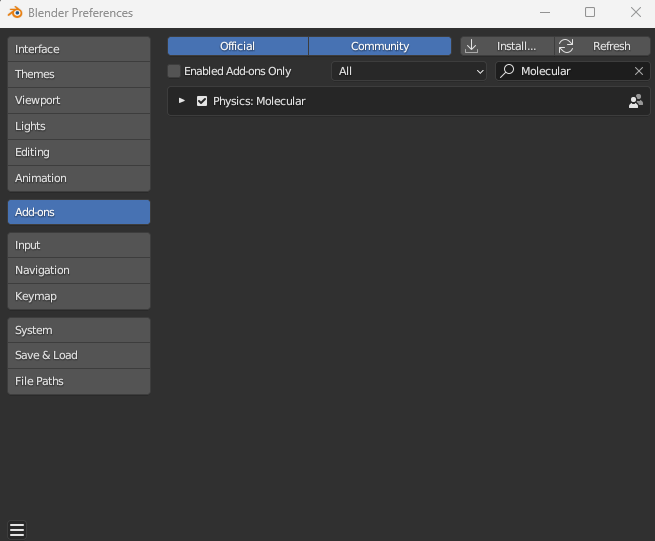Select the Lights section
The width and height of the screenshot is (655, 541).
click(79, 126)
